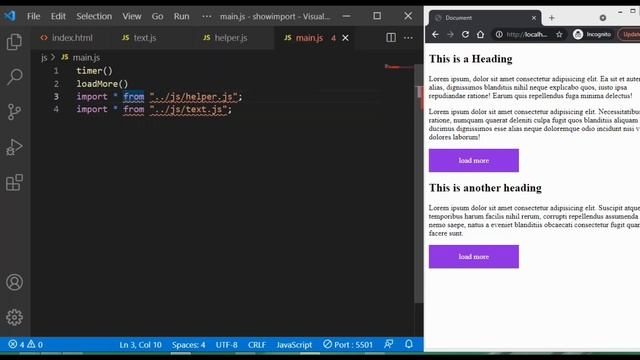Screen dimensions: 640x360
Task: Open the Extensions view
Action: (x=14, y=182)
